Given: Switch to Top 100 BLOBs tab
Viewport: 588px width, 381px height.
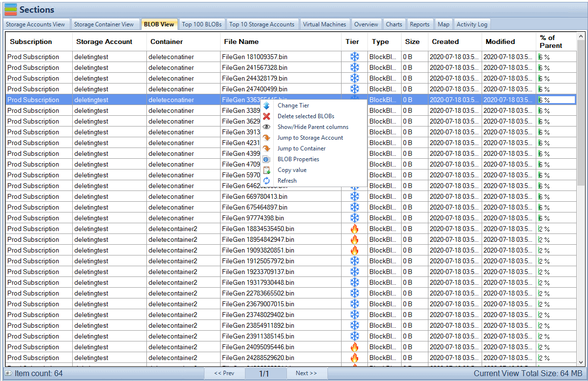Looking at the screenshot, I should (202, 24).
